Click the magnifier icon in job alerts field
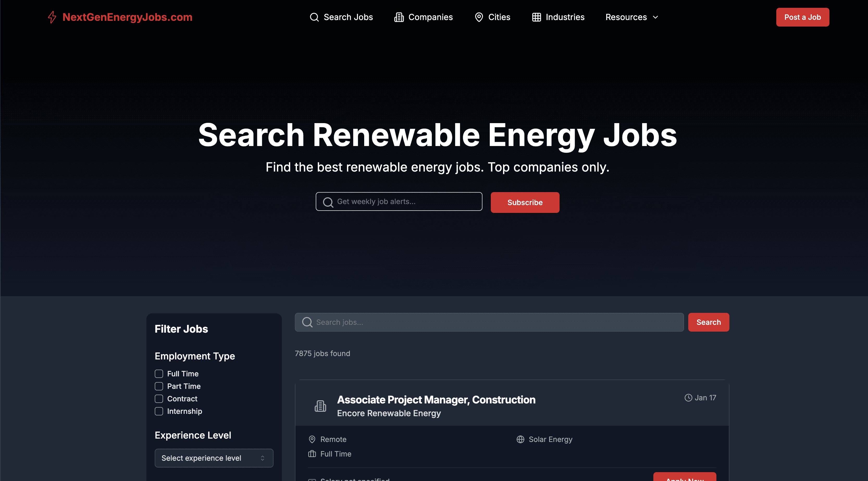Viewport: 868px width, 481px height. [x=328, y=202]
